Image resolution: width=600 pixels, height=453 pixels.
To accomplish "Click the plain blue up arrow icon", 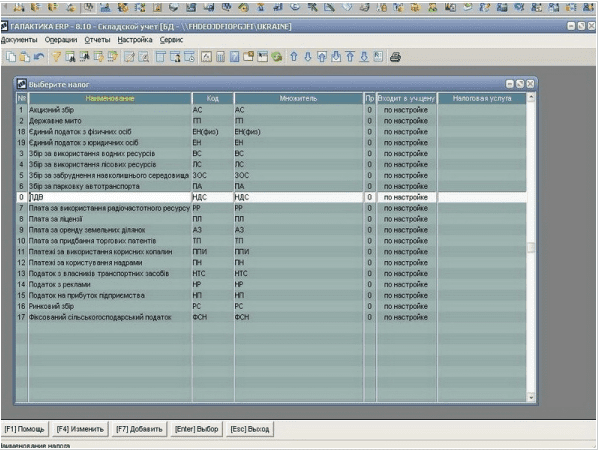I will tap(293, 57).
